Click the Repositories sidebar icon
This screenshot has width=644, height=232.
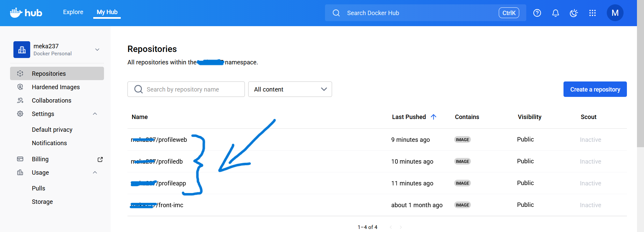point(20,73)
